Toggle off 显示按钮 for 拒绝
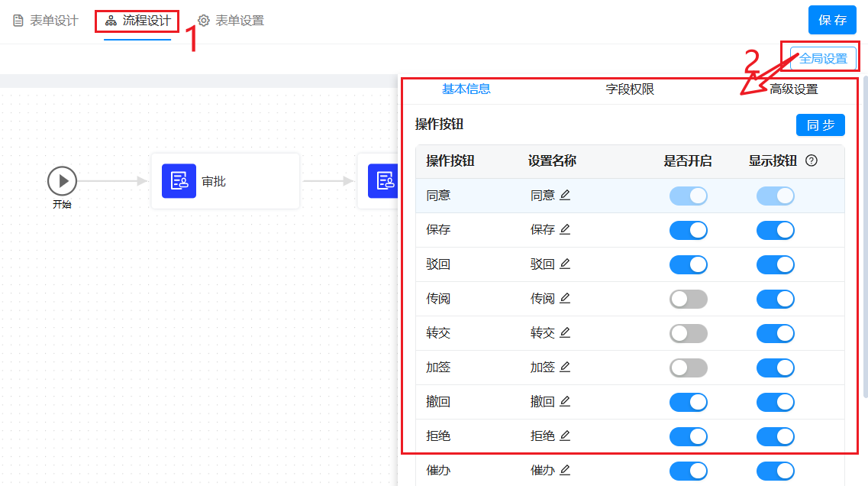Viewport: 868px width, 486px height. (x=775, y=436)
